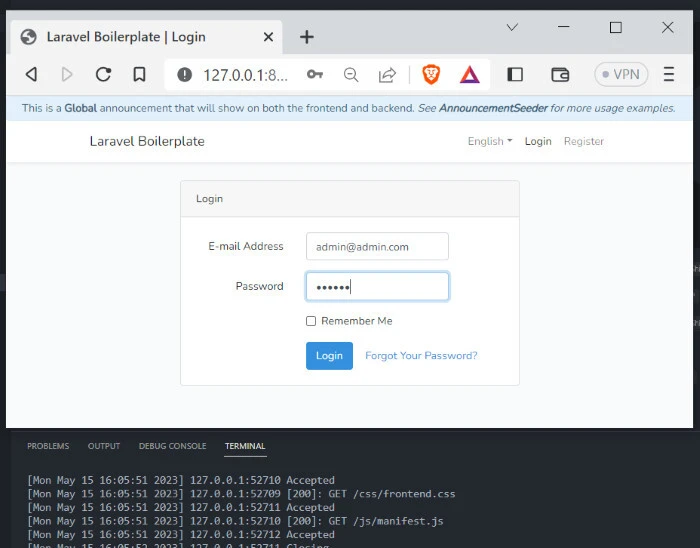The height and width of the screenshot is (548, 700).
Task: Click terminal line 127.0.0.1:52710 Accepted
Action: tap(181, 480)
